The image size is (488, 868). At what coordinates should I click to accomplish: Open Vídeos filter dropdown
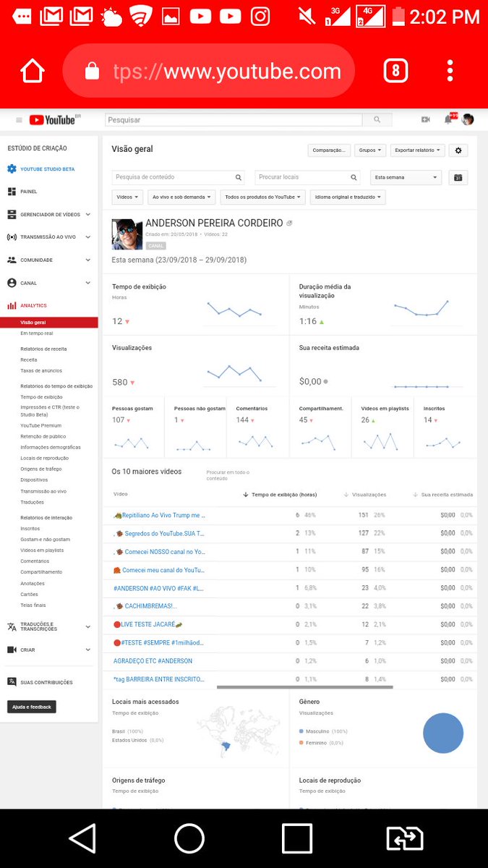[127, 197]
